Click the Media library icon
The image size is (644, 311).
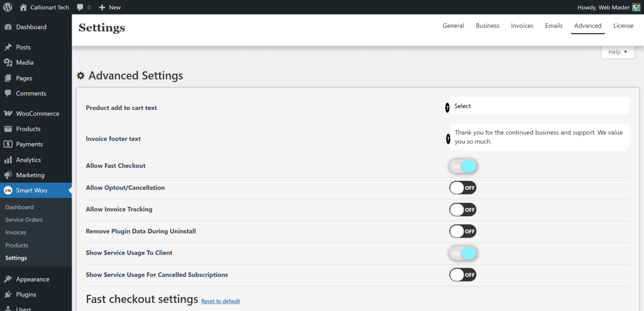(8, 62)
